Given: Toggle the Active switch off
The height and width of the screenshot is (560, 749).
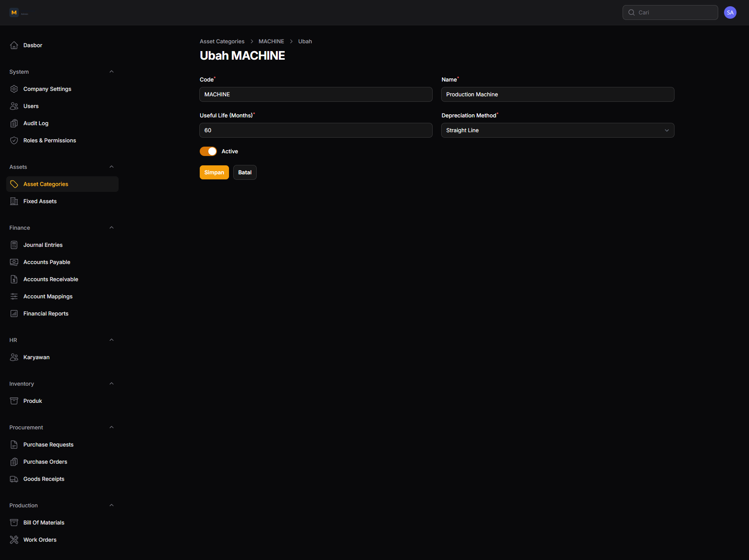Looking at the screenshot, I should click(208, 151).
